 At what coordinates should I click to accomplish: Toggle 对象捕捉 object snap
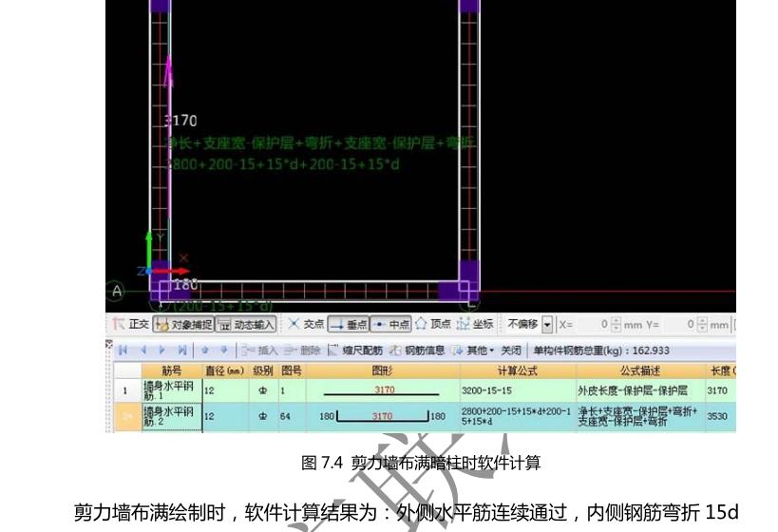click(x=183, y=325)
